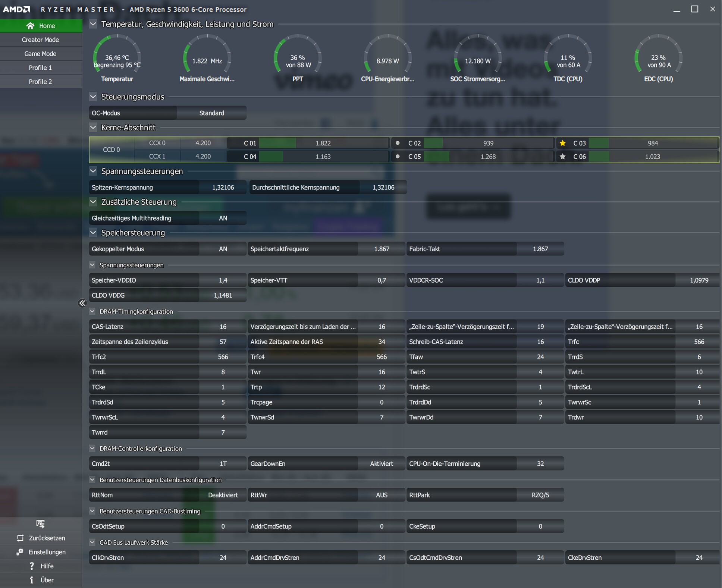Toggle Gleichzeitiges Multithreading AN value
Image resolution: width=722 pixels, height=588 pixels.
tap(223, 218)
